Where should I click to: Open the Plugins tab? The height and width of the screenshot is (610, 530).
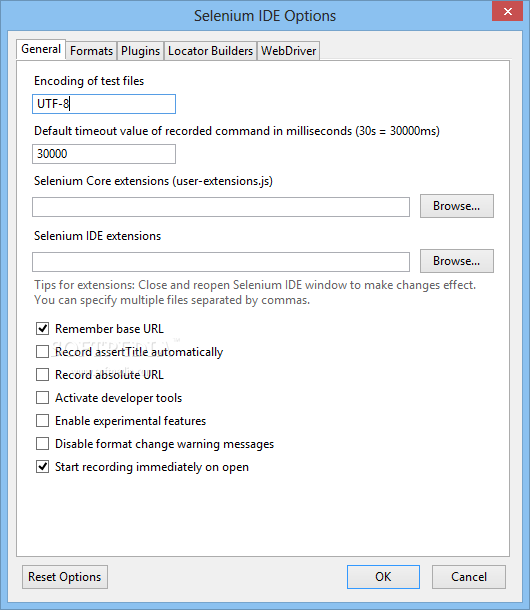coord(140,51)
